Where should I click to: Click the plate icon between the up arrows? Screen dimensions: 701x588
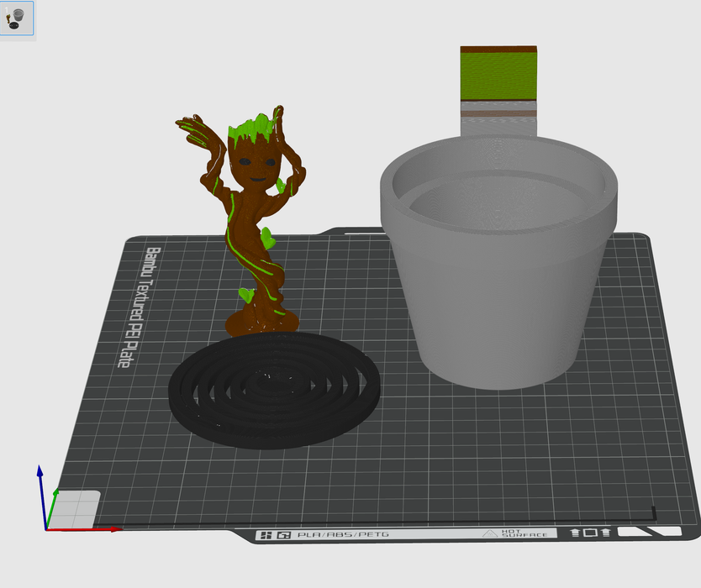point(590,532)
